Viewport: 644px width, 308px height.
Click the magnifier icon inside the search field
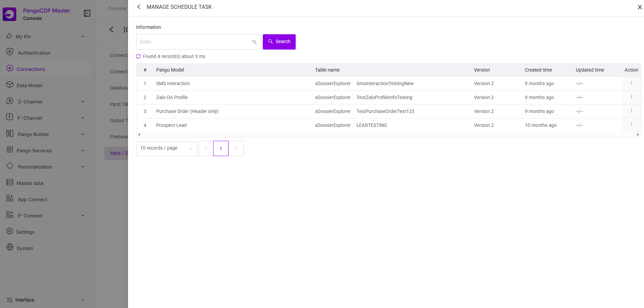coord(254,42)
